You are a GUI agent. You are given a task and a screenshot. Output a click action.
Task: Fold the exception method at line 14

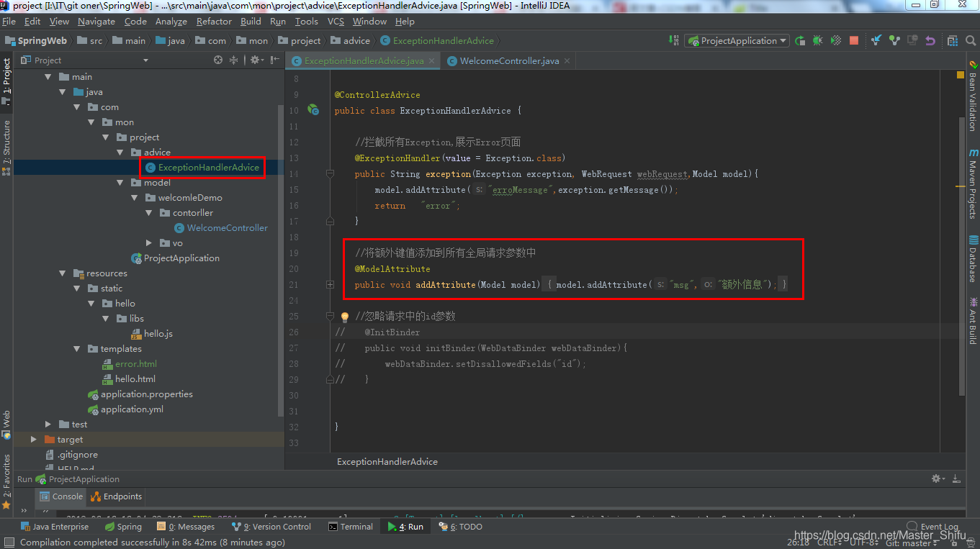(x=330, y=174)
